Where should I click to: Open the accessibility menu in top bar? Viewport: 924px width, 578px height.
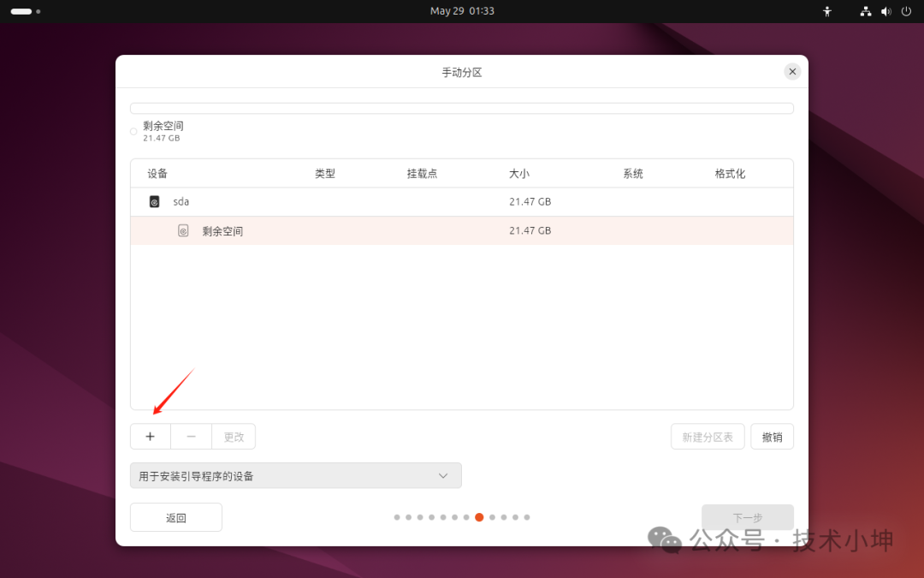826,11
